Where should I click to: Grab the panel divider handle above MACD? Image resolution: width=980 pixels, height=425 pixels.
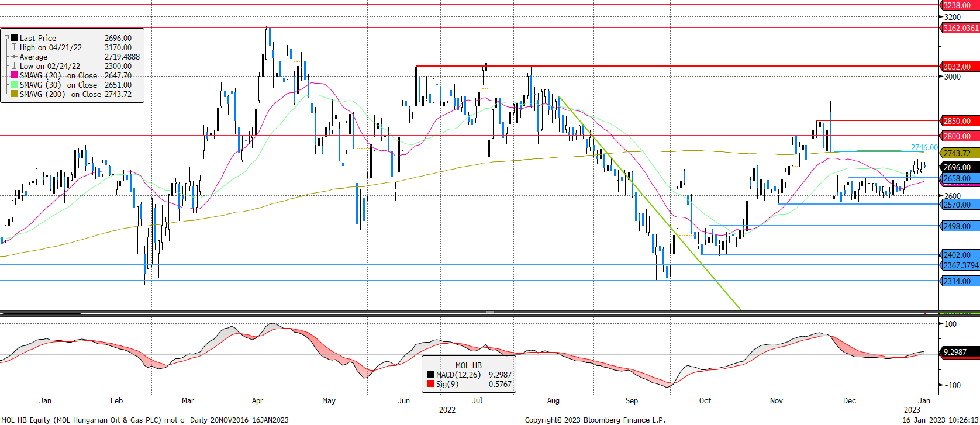pos(490,313)
